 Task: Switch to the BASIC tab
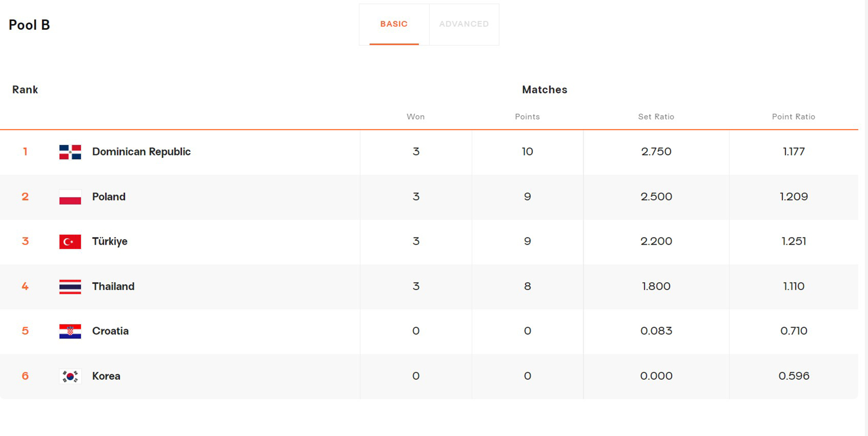(x=394, y=24)
